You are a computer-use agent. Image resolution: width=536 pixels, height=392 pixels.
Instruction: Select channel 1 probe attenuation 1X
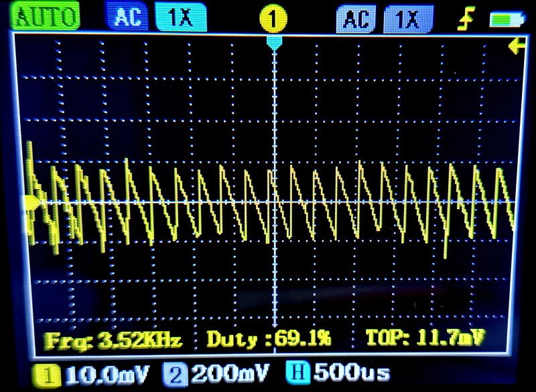click(180, 18)
